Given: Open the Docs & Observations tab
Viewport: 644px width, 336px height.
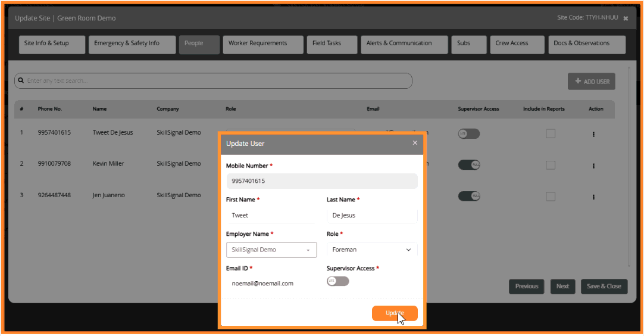Looking at the screenshot, I should click(x=587, y=45).
